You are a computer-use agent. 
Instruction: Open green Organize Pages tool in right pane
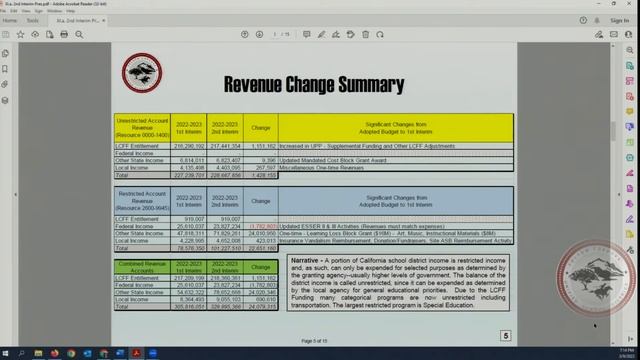[630, 142]
